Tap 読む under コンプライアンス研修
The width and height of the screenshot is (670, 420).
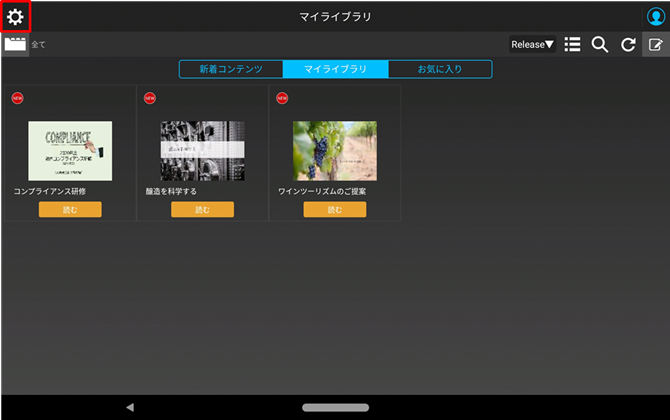click(x=70, y=209)
